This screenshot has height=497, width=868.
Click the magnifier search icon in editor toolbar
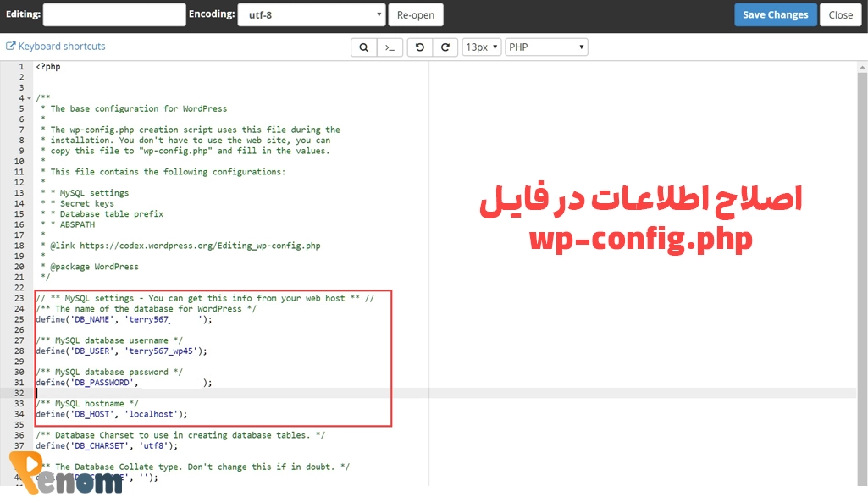pyautogui.click(x=363, y=47)
